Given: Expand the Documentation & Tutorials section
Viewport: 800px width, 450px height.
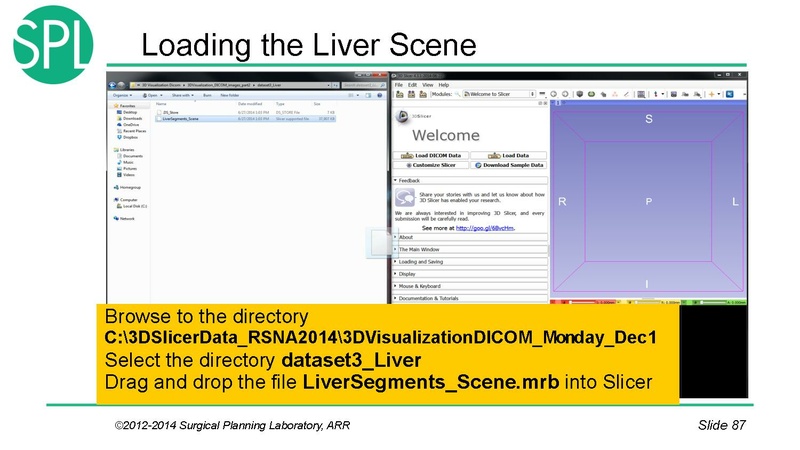Looking at the screenshot, I should pyautogui.click(x=470, y=298).
